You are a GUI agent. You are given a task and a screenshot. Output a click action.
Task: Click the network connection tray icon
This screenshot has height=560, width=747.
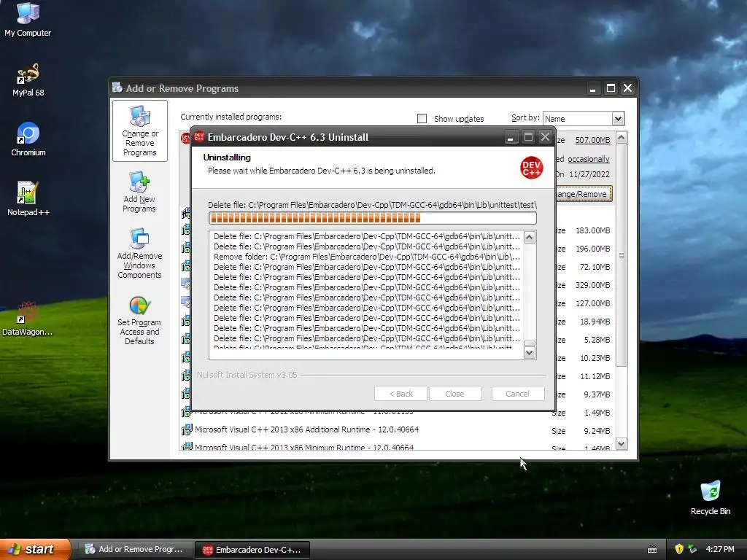(x=692, y=549)
